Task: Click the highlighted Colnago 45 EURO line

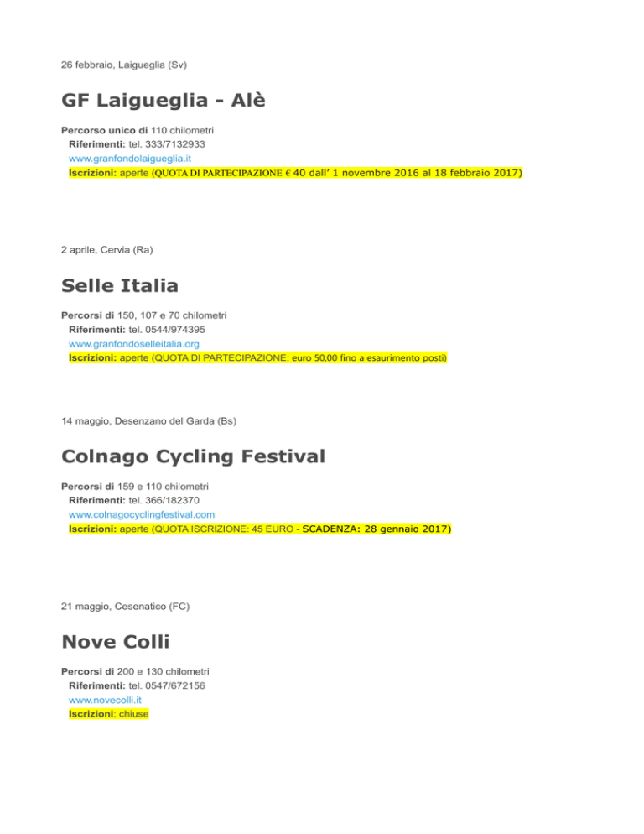Action: [x=260, y=529]
